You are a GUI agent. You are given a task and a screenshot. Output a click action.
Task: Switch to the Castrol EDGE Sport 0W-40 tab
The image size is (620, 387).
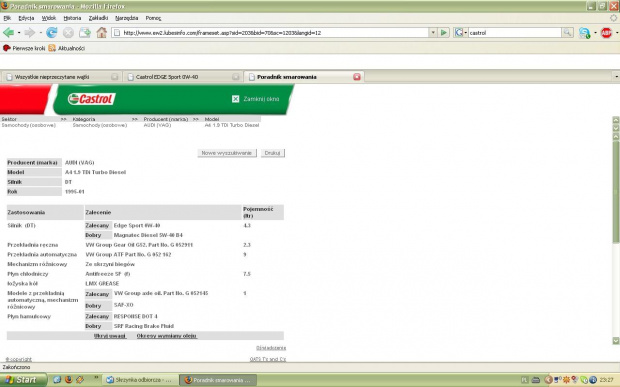coord(183,77)
